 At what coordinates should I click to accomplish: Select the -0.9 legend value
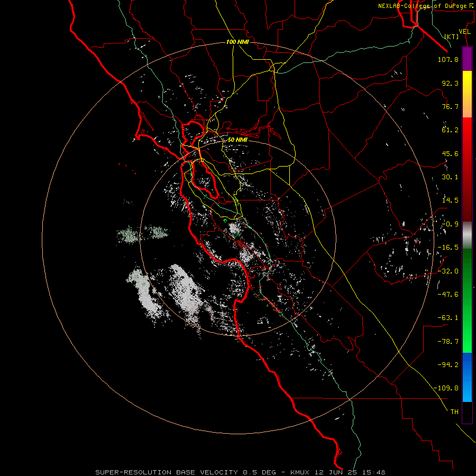coord(450,224)
